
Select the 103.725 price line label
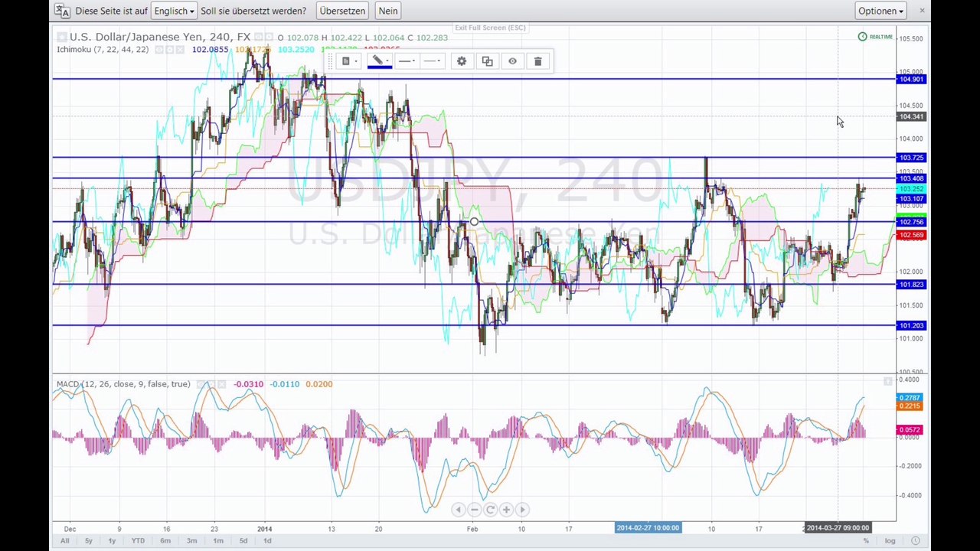pyautogui.click(x=911, y=158)
